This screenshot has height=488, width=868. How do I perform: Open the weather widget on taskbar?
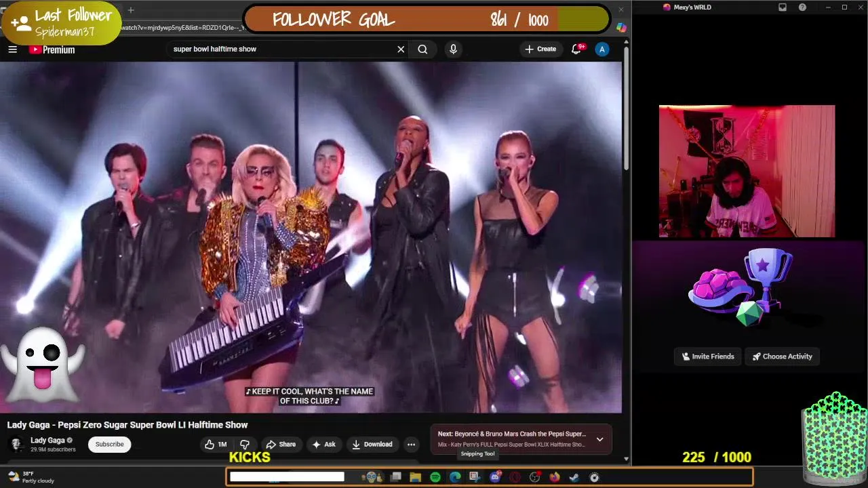[x=31, y=477]
